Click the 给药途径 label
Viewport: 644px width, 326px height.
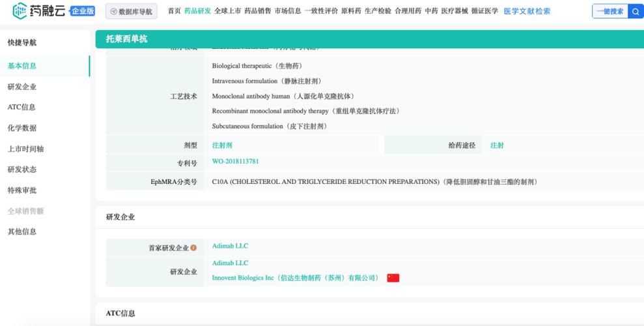[x=462, y=145]
